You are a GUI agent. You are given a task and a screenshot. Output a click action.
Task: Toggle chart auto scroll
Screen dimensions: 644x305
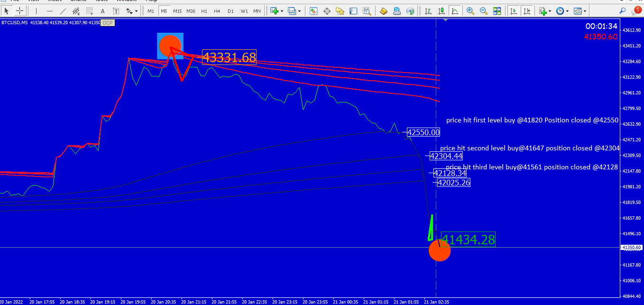pos(513,10)
